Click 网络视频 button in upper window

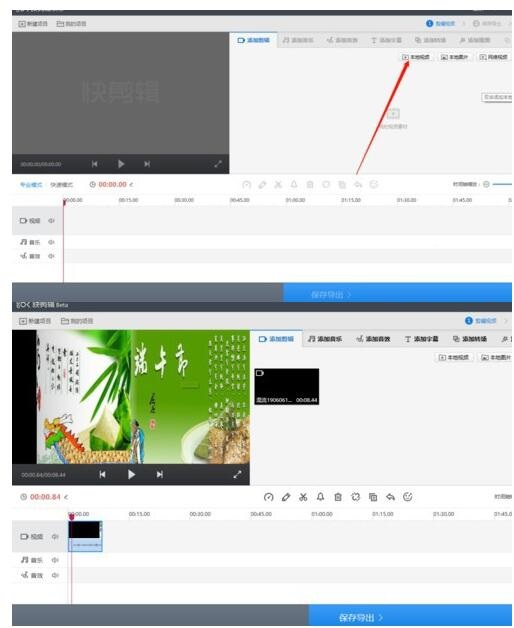494,57
